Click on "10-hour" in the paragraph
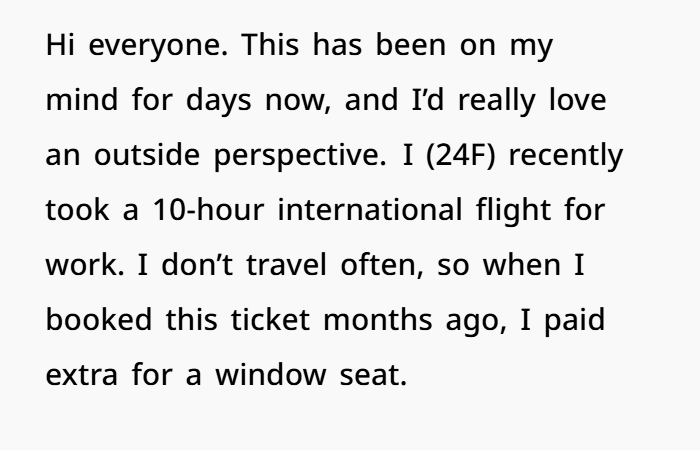The image size is (700, 450). coord(208,209)
